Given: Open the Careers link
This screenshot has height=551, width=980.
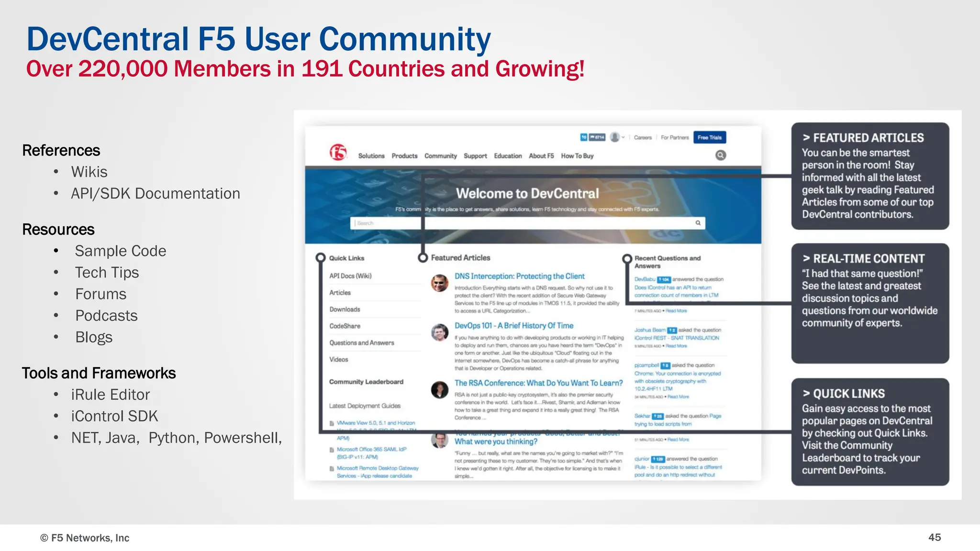Looking at the screenshot, I should click(643, 138).
